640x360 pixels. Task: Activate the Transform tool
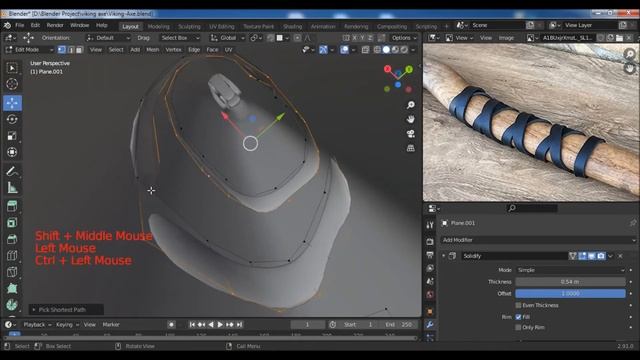pos(12,152)
